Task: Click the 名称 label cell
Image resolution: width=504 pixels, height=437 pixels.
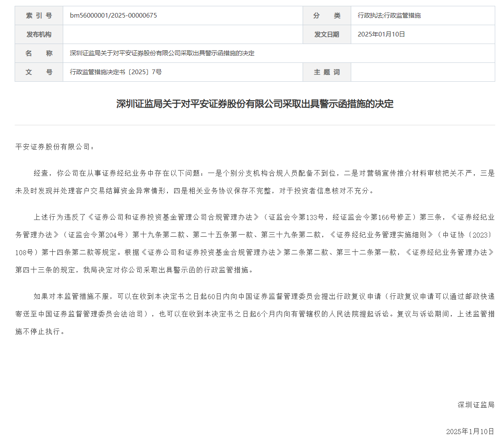Action: coord(39,53)
